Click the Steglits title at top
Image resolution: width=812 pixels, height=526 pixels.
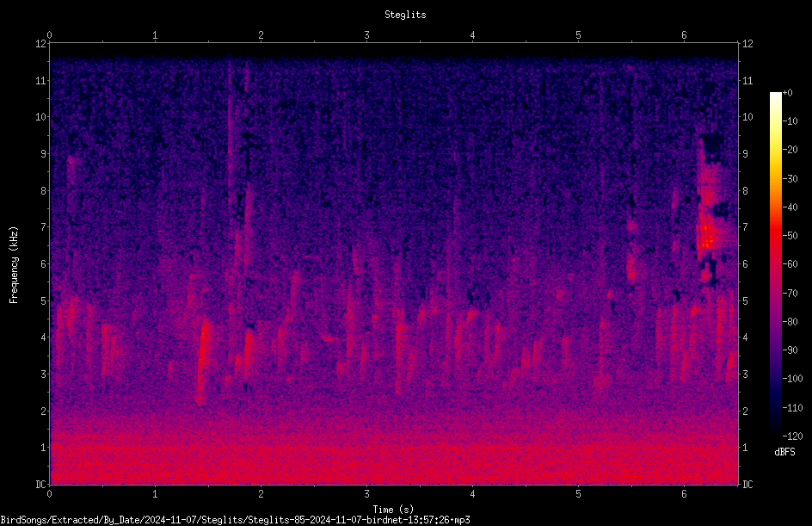405,15
